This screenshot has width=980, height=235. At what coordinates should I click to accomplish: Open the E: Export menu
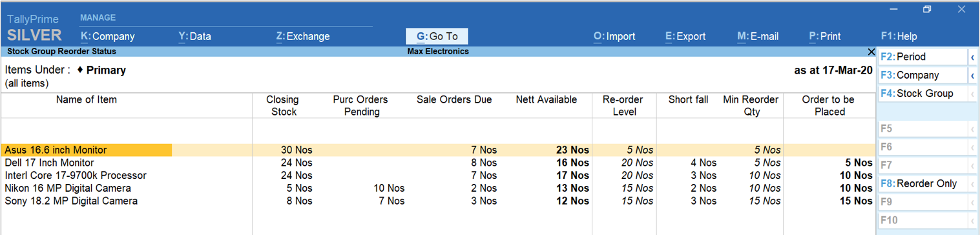point(685,37)
